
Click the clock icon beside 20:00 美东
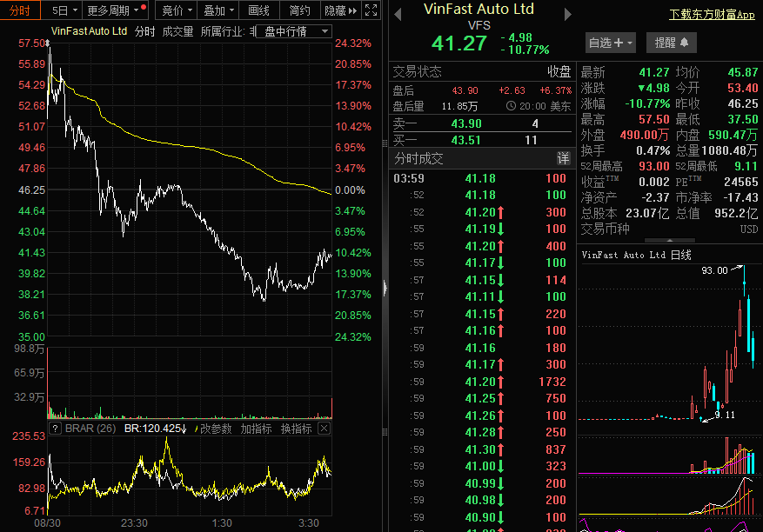coord(511,106)
